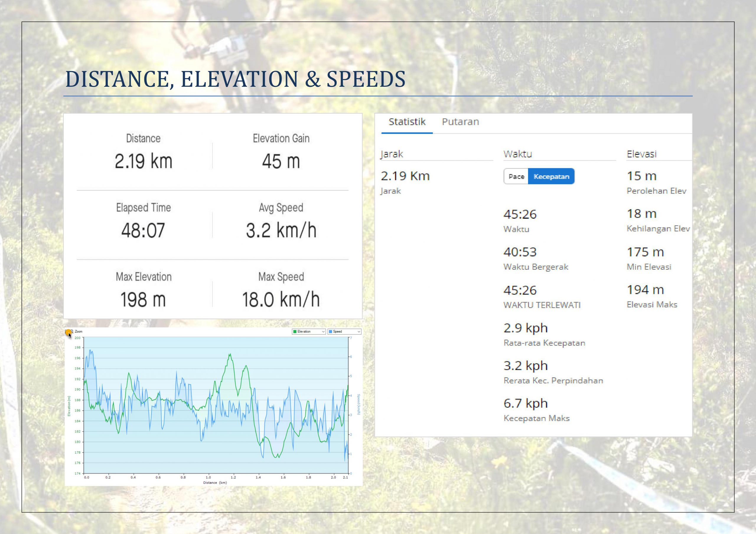This screenshot has height=534, width=756.
Task: Open the Speed series dropdown
Action: (x=359, y=332)
